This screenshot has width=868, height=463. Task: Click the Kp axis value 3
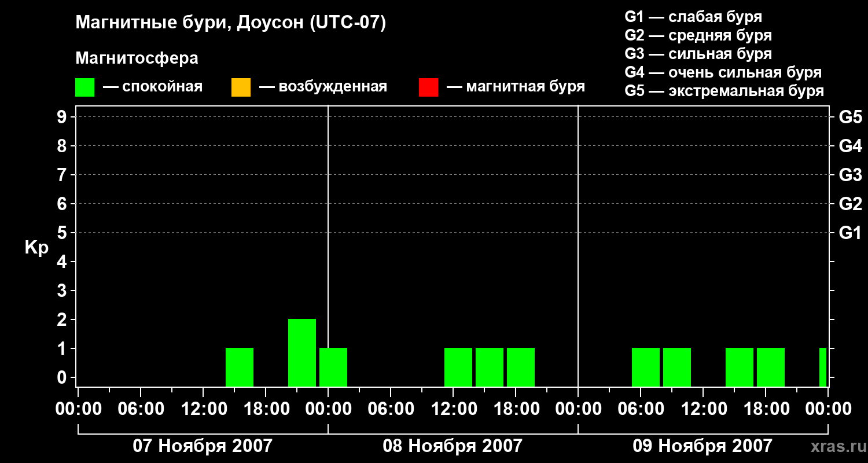63,291
